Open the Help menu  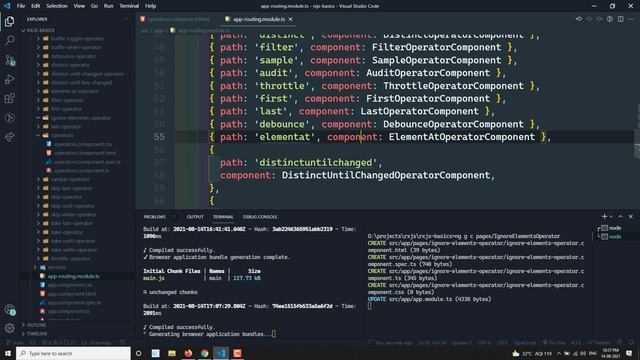pos(150,6)
